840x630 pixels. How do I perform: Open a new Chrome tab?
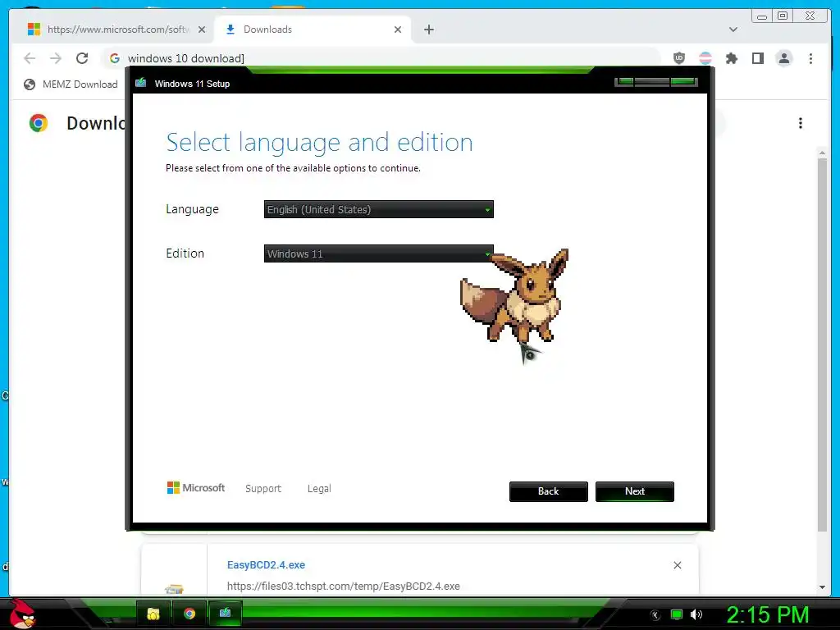click(429, 30)
